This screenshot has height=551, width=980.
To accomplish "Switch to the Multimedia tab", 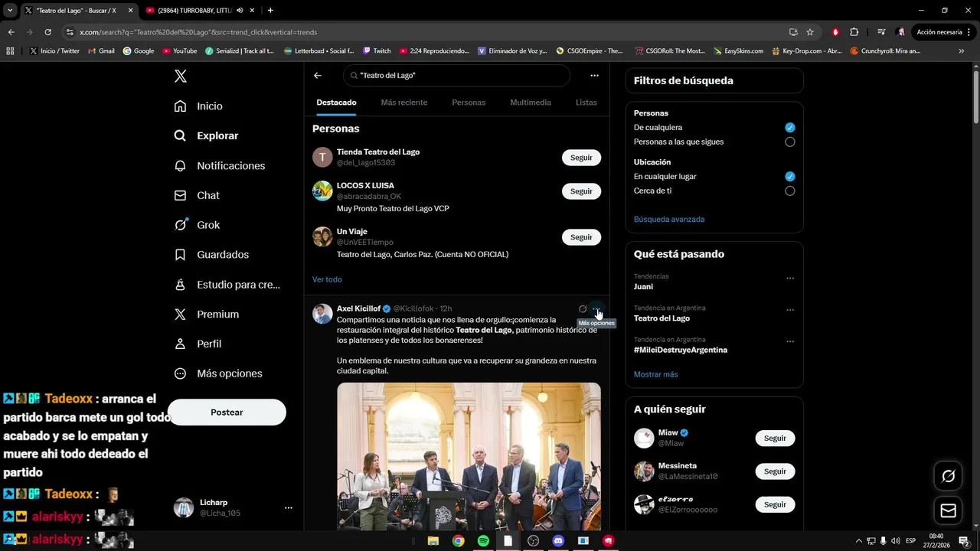I will [x=531, y=103].
